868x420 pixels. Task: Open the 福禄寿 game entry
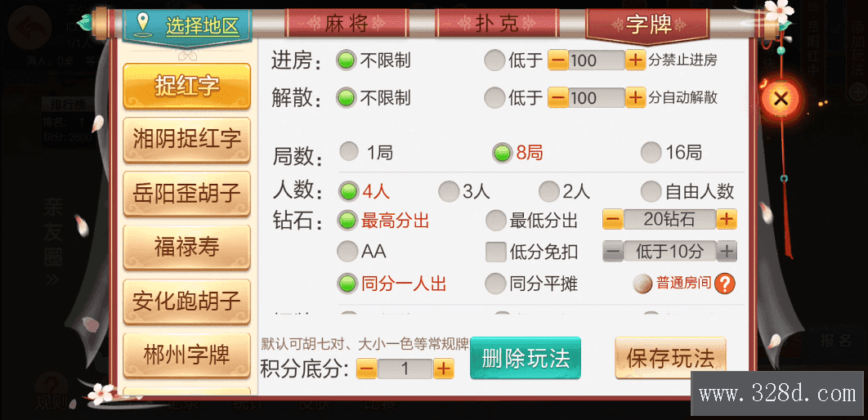coord(186,248)
